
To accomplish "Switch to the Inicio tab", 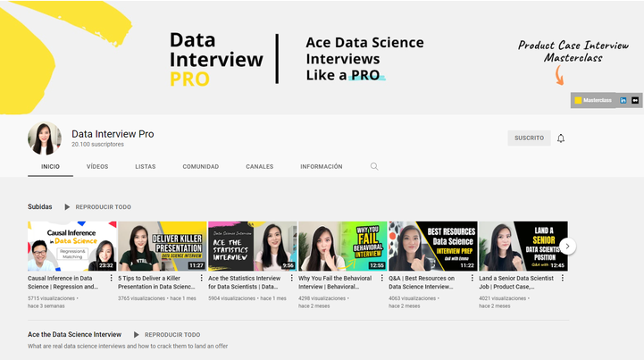I will point(50,166).
